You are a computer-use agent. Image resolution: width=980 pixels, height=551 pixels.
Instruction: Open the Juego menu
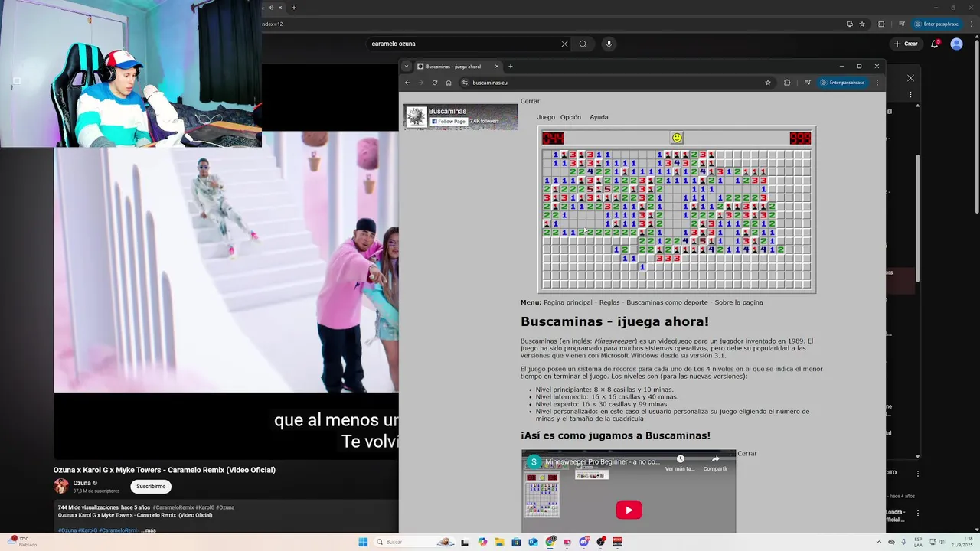click(x=546, y=117)
